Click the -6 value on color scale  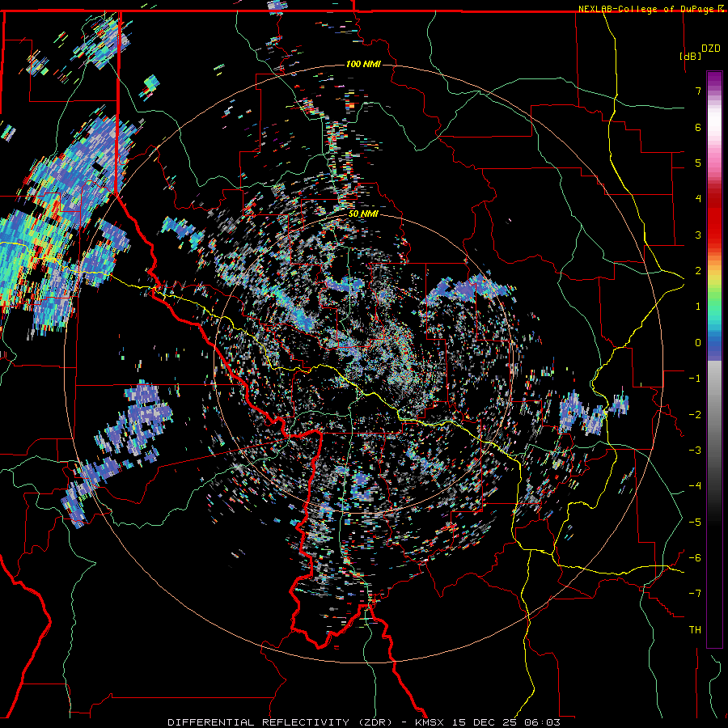coord(695,558)
